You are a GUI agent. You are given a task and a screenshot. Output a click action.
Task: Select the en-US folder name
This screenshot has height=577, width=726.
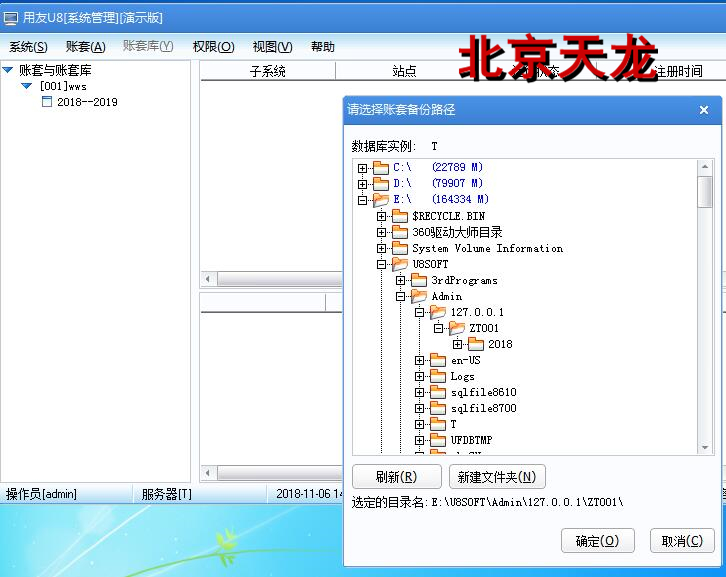[466, 360]
